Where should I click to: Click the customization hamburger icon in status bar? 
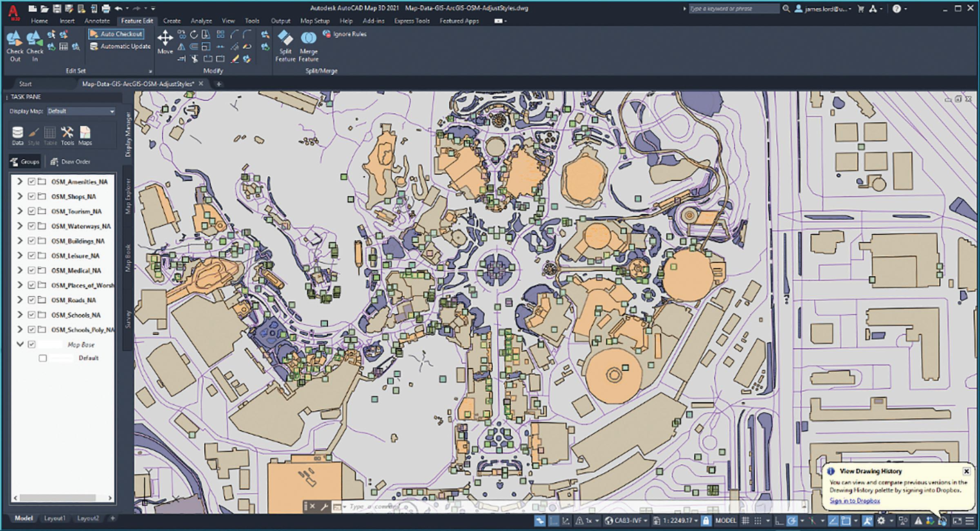click(970, 520)
